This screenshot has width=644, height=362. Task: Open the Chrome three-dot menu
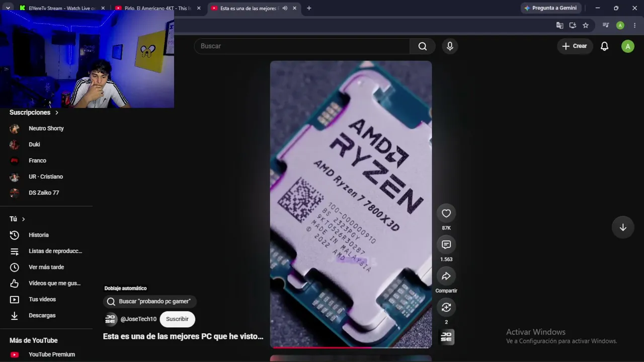[634, 25]
